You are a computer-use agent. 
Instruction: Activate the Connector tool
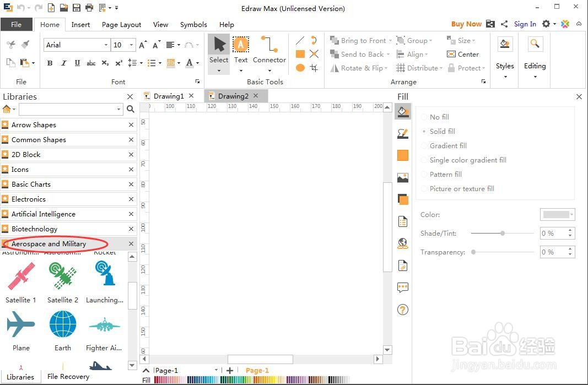pyautogui.click(x=269, y=50)
